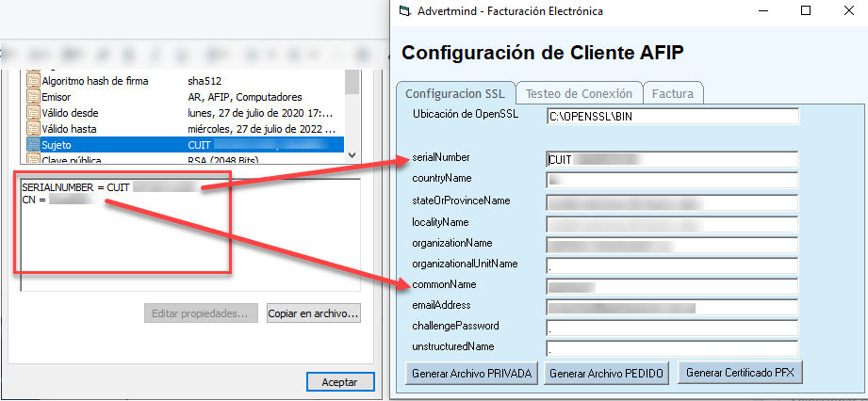Viewport: 868px width, 401px height.
Task: Click Aceptar in certificate dialog
Action: tap(340, 382)
